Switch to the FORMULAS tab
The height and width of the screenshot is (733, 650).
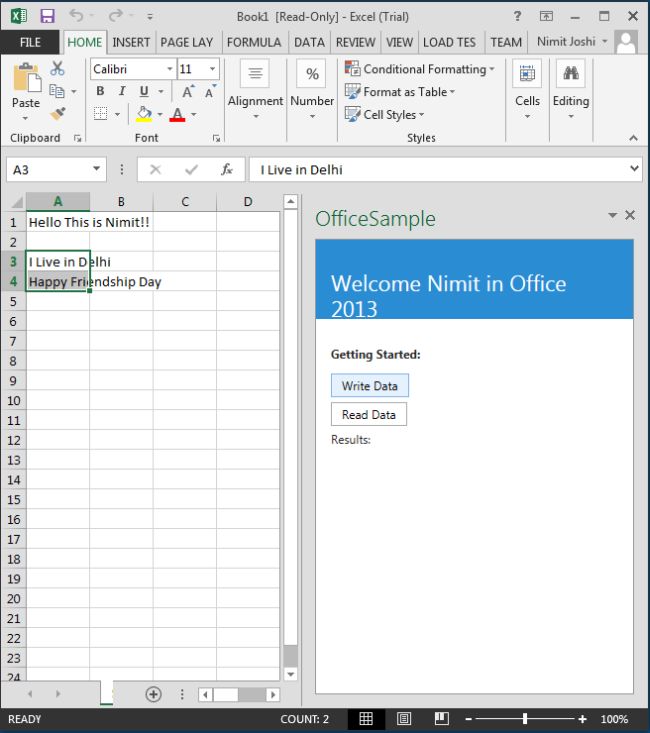pyautogui.click(x=254, y=43)
